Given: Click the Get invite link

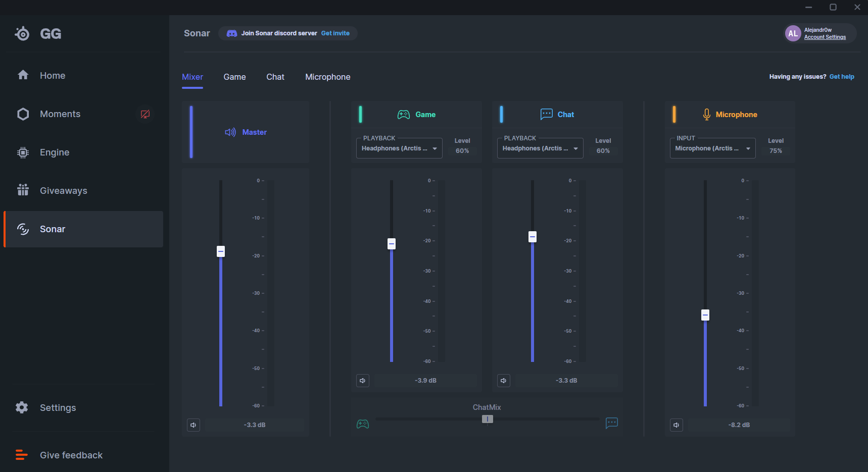Looking at the screenshot, I should click(335, 33).
